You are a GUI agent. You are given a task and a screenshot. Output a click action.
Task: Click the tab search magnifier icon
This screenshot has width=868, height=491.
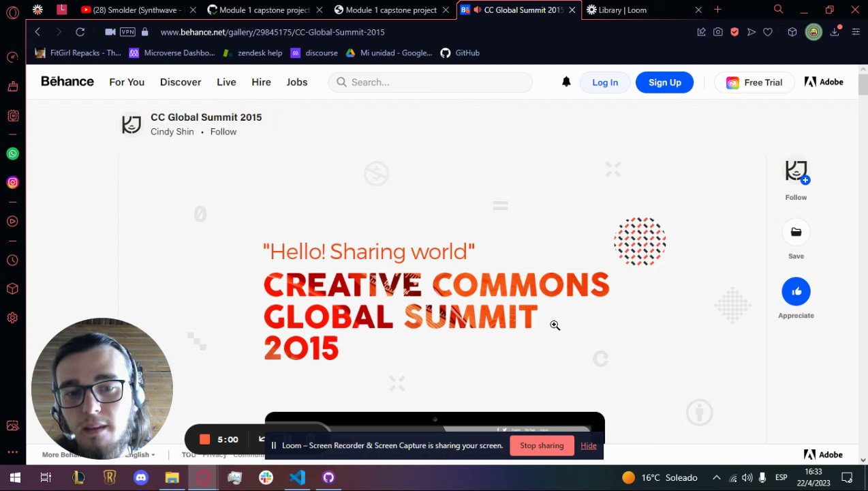[x=779, y=10]
